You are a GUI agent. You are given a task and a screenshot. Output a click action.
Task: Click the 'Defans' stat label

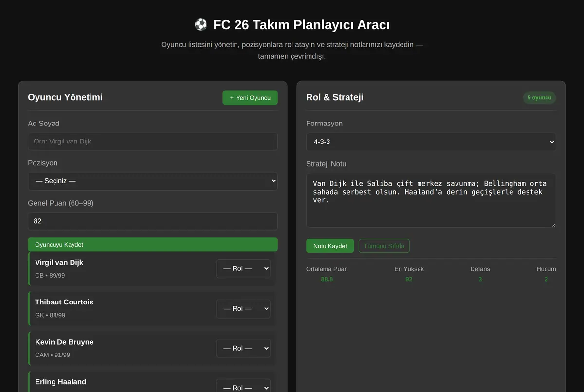tap(480, 269)
